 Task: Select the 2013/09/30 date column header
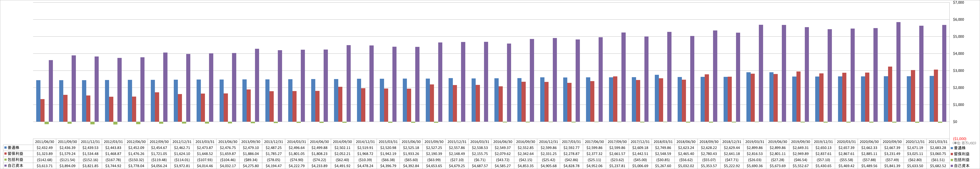pyautogui.click(x=251, y=142)
